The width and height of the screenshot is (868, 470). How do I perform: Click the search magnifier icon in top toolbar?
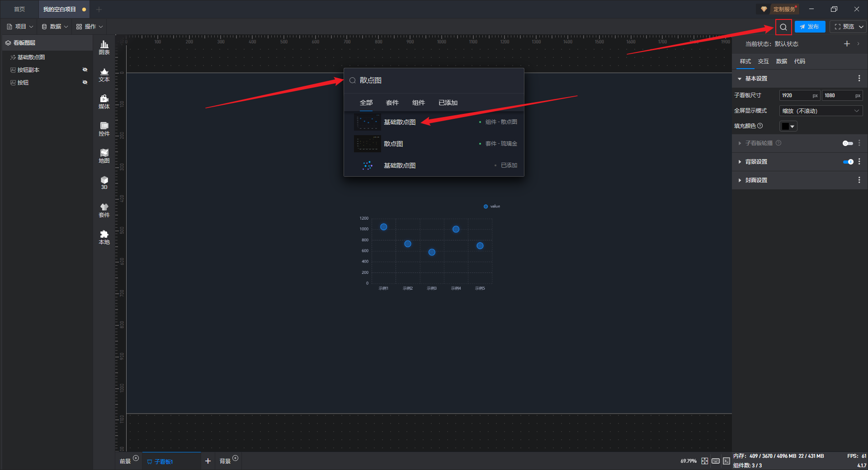point(783,27)
